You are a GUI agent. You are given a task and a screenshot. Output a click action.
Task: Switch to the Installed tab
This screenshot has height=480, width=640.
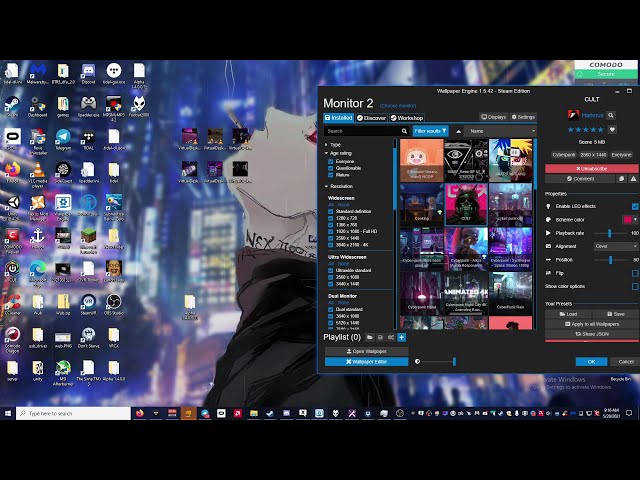[338, 118]
